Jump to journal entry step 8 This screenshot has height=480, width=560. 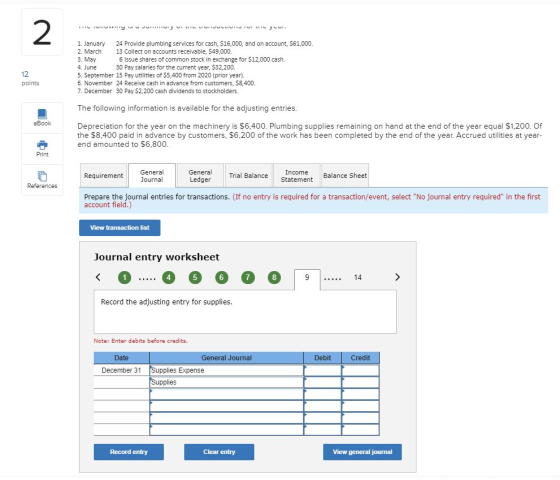coord(274,278)
